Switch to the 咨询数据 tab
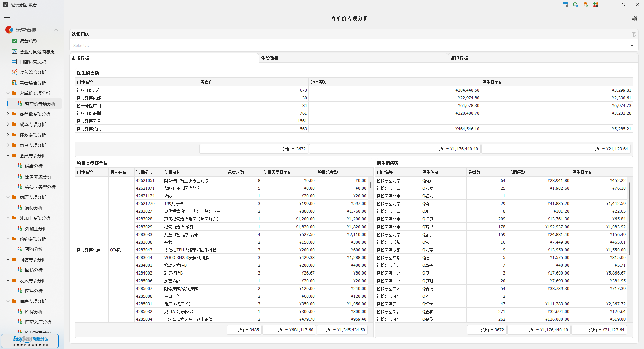Image resolution: width=644 pixels, height=349 pixels. point(543,58)
